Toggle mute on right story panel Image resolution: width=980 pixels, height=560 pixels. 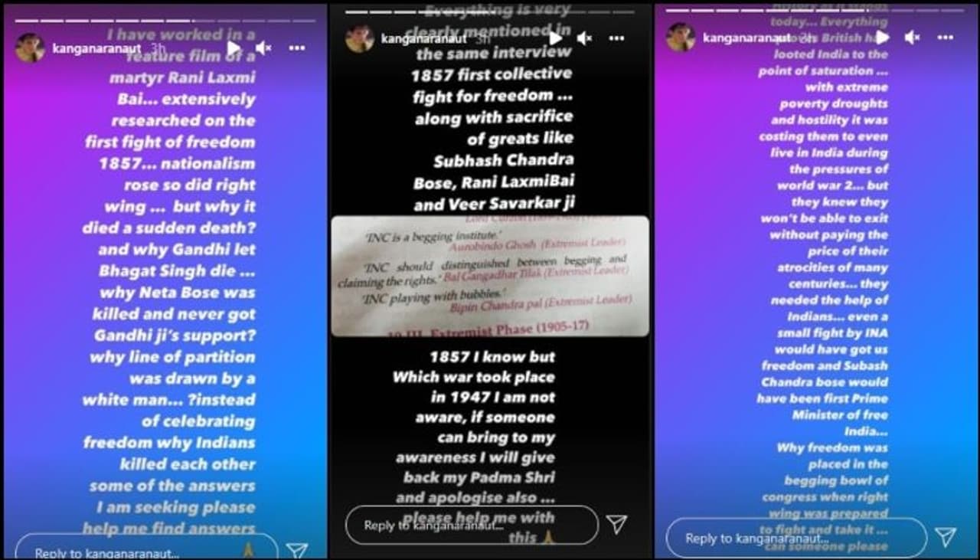click(912, 37)
